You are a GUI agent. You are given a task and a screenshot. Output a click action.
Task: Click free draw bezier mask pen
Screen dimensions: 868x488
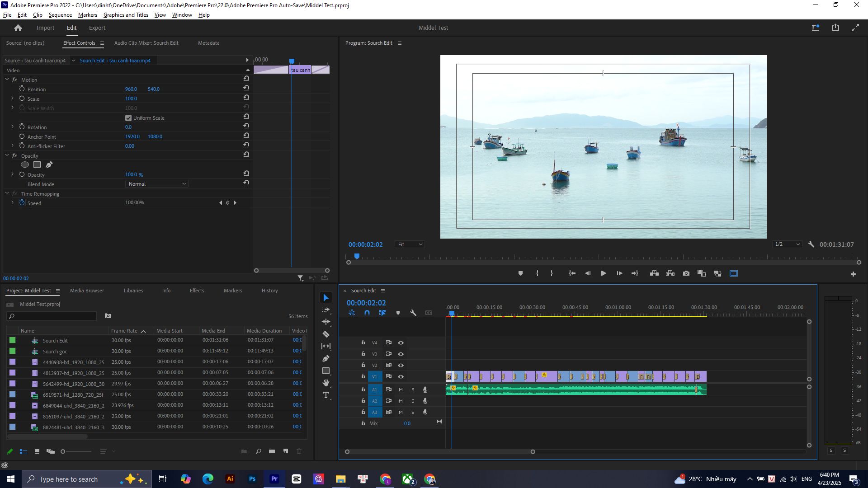pos(49,165)
